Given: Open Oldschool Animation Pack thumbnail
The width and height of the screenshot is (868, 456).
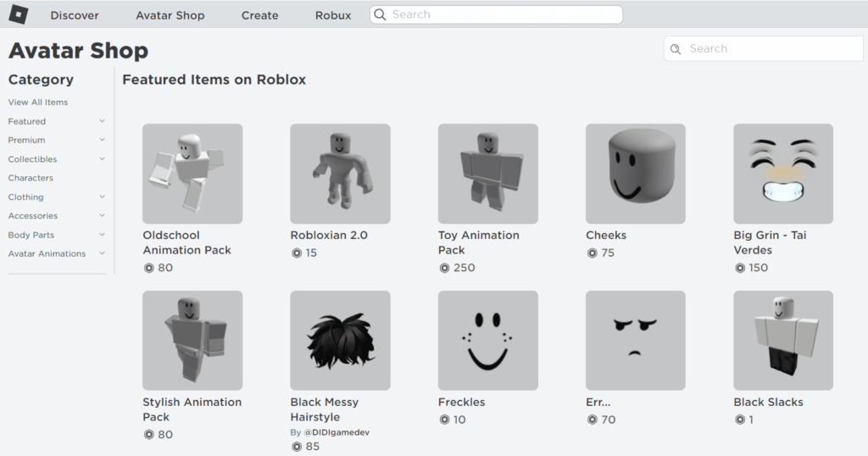Looking at the screenshot, I should pyautogui.click(x=192, y=174).
